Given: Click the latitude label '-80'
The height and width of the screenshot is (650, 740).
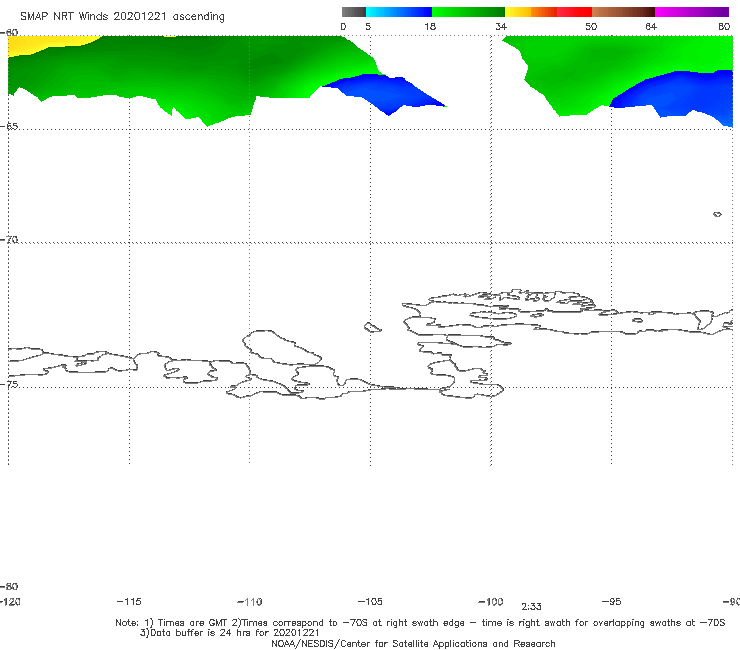Looking at the screenshot, I should pyautogui.click(x=9, y=587).
